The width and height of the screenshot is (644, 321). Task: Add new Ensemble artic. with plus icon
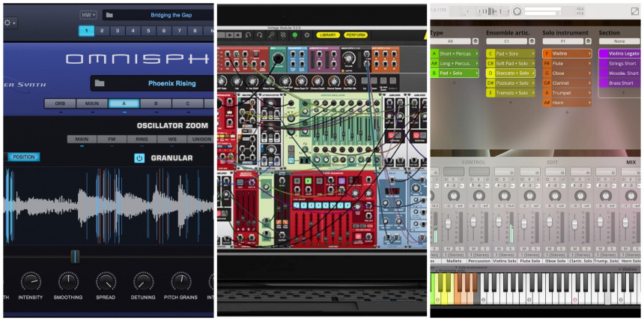tap(511, 103)
